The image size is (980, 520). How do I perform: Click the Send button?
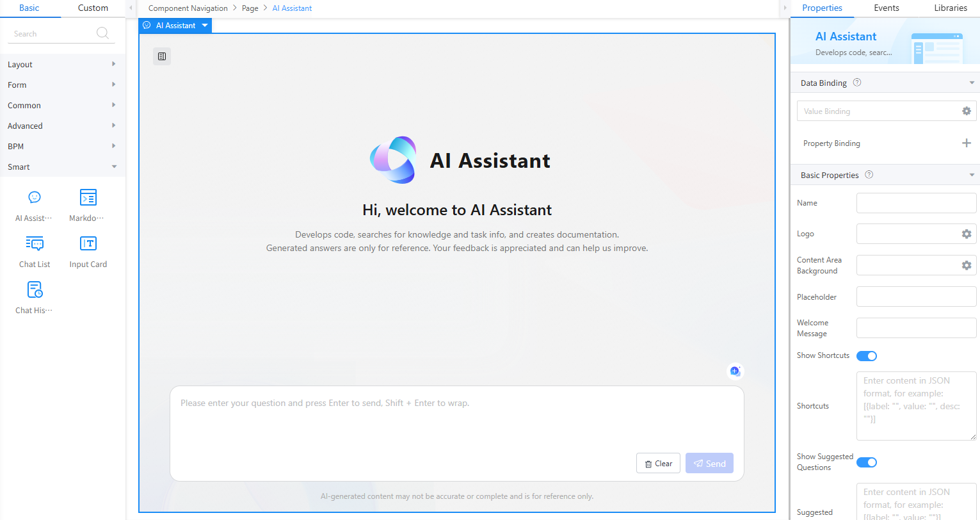(709, 463)
